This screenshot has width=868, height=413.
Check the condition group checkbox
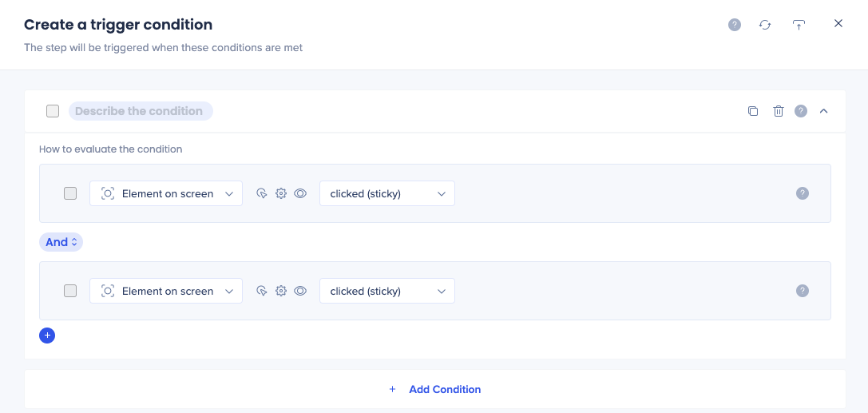53,111
